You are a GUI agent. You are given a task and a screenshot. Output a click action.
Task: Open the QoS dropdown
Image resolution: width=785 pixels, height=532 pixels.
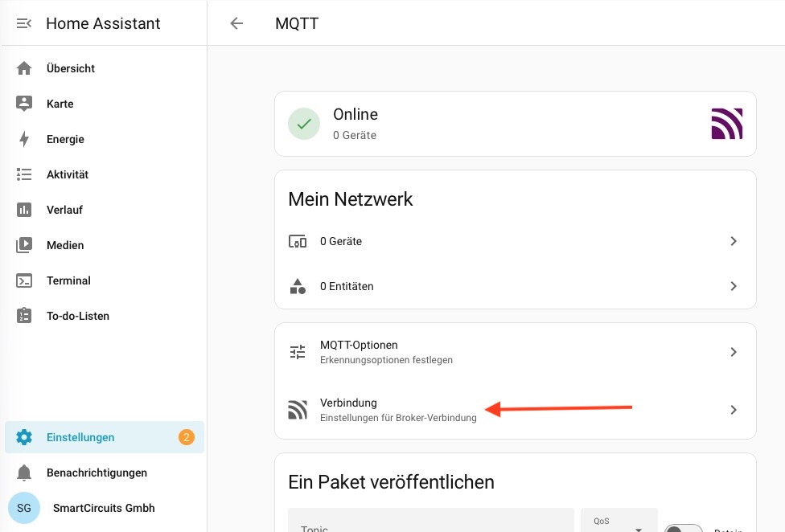coord(619,520)
